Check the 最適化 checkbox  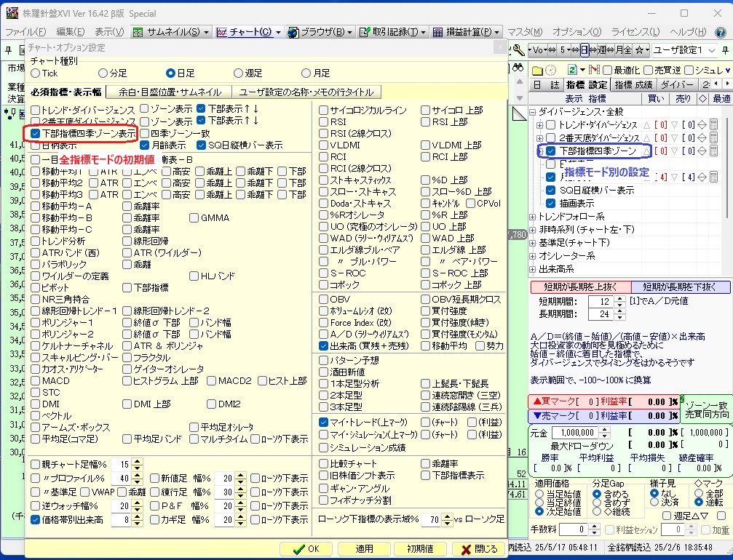pyautogui.click(x=608, y=71)
